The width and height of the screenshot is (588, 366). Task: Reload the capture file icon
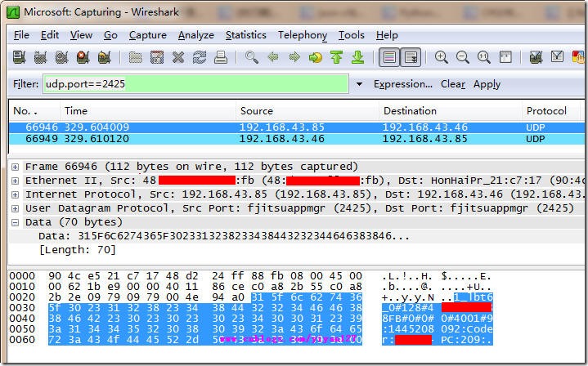point(200,57)
